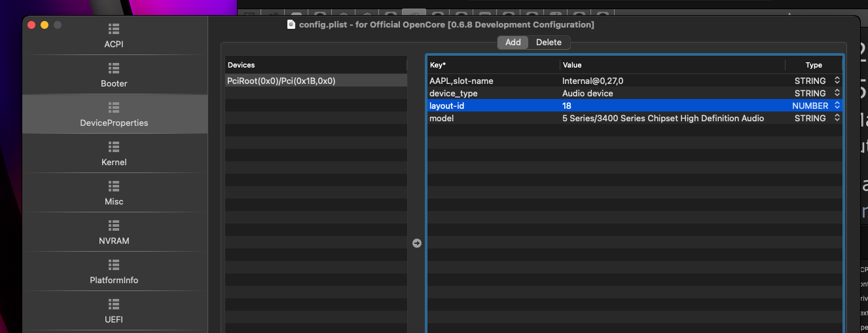Open NUMBER type dropdown for layout-id
868x333 pixels.
pos(837,106)
